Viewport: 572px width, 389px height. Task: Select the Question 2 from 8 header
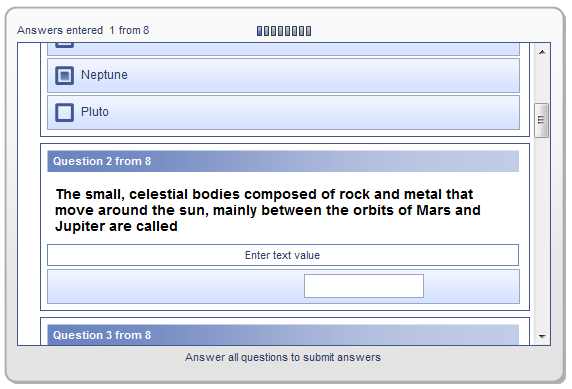(x=283, y=161)
